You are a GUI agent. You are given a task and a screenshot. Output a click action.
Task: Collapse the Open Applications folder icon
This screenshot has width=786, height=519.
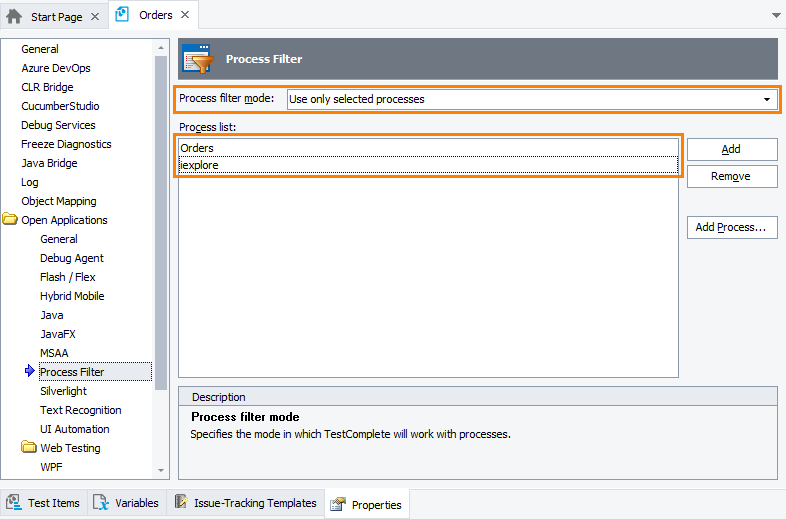click(x=10, y=219)
